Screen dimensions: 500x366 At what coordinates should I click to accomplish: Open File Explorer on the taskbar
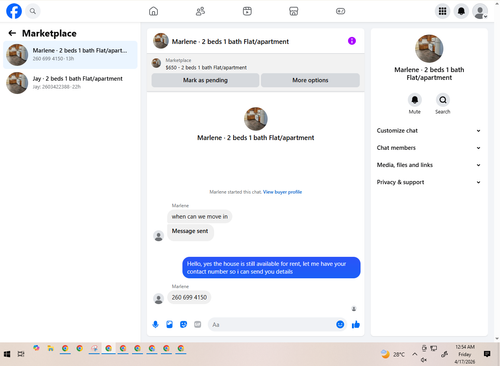click(50, 348)
